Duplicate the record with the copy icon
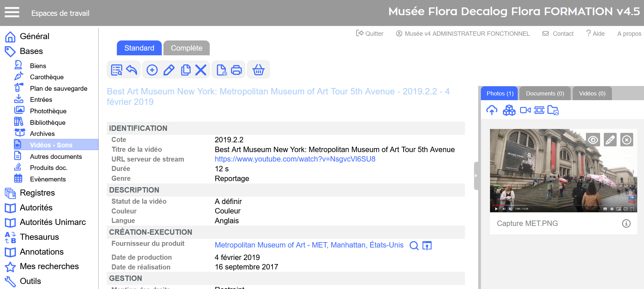The width and height of the screenshot is (644, 289). tap(185, 70)
